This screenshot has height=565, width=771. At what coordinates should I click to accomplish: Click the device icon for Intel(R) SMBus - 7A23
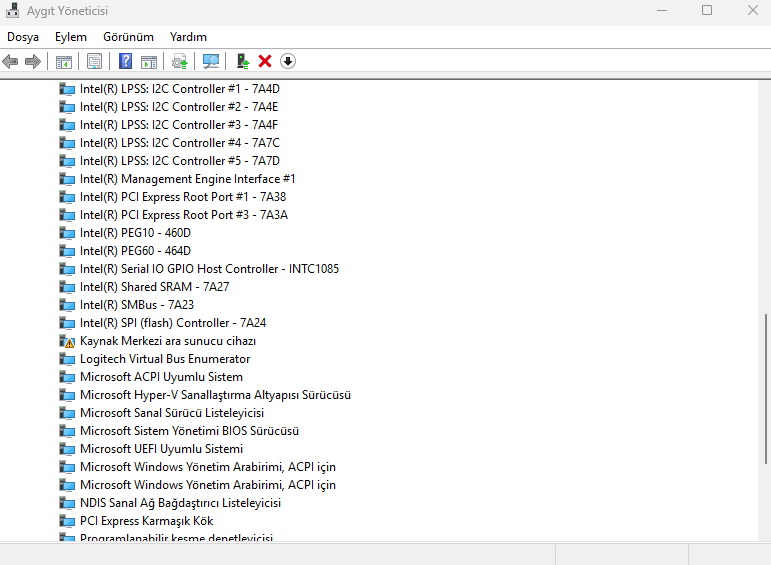67,305
